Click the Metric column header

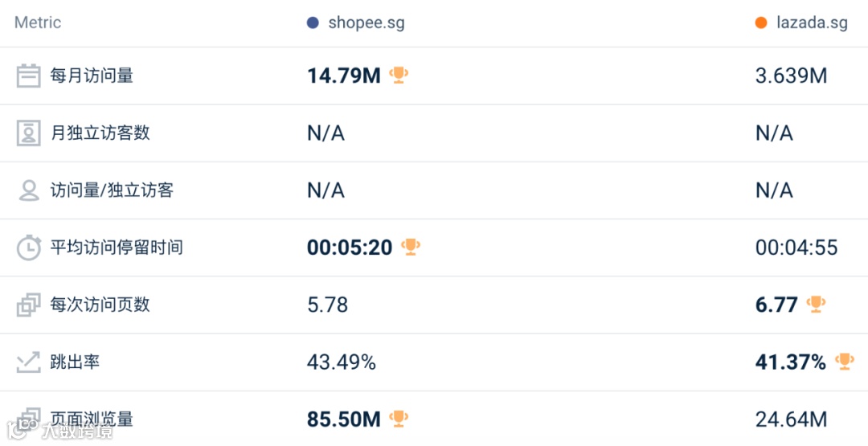(x=38, y=23)
